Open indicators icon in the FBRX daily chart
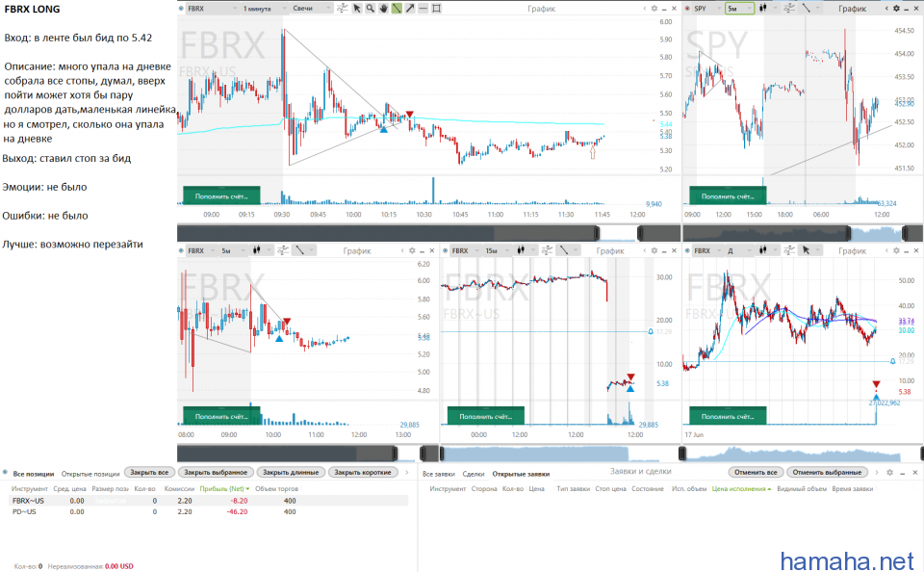Screen dimensions: 924x572 pyautogui.click(x=789, y=250)
